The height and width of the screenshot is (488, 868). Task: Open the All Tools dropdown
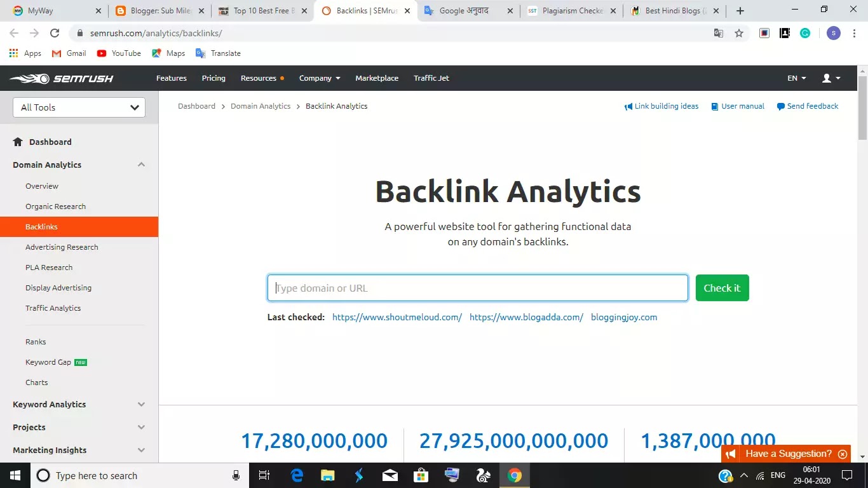[x=79, y=107]
